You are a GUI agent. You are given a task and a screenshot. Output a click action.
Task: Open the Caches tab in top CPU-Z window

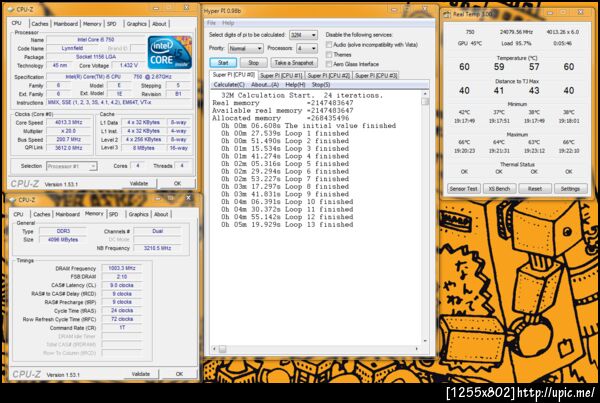coord(40,24)
